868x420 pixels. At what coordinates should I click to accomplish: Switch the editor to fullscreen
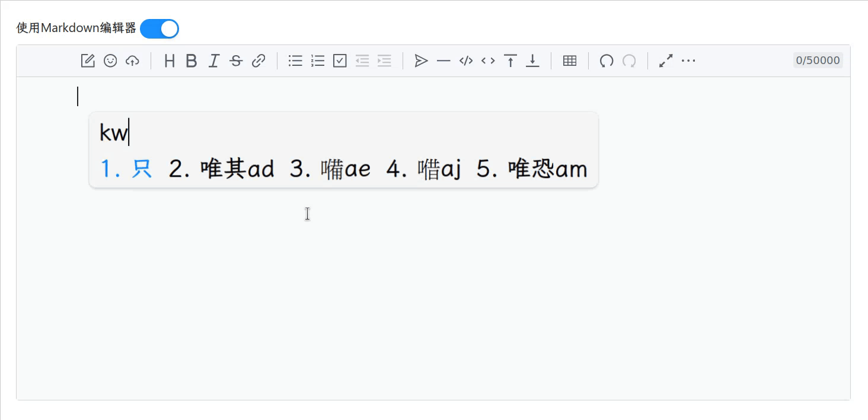pos(666,61)
